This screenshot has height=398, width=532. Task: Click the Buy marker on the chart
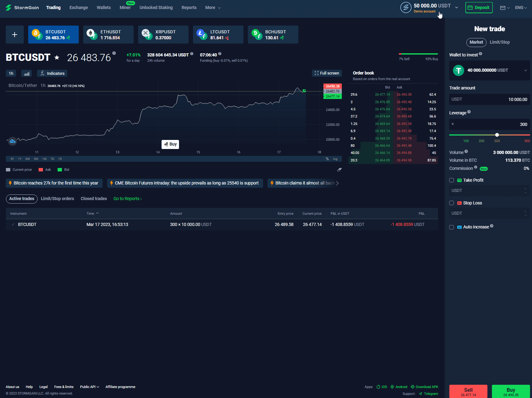point(170,144)
